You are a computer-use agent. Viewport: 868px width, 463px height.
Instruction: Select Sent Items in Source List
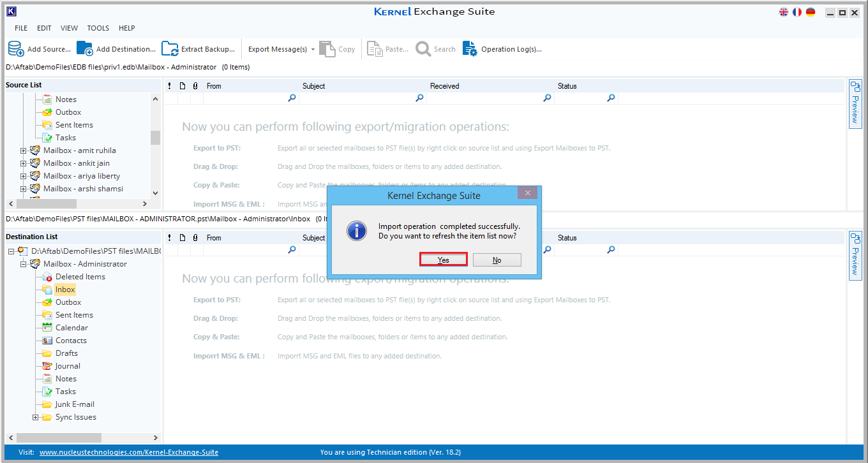point(74,125)
